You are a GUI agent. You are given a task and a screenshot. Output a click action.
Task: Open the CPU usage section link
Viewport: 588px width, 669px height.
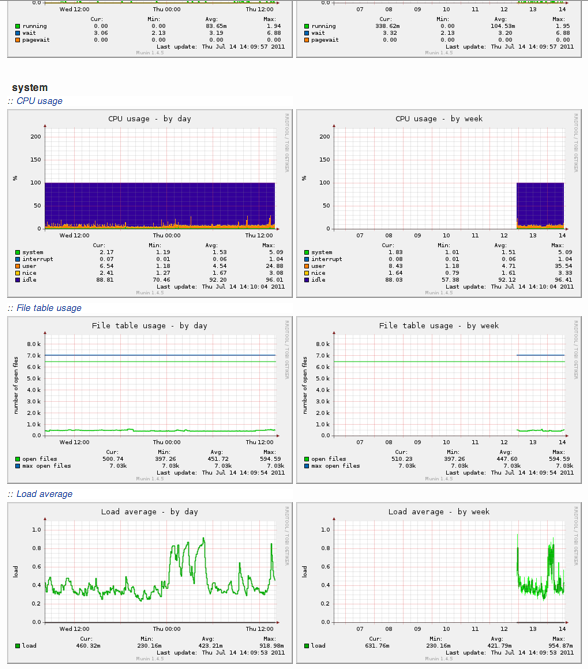pyautogui.click(x=39, y=101)
